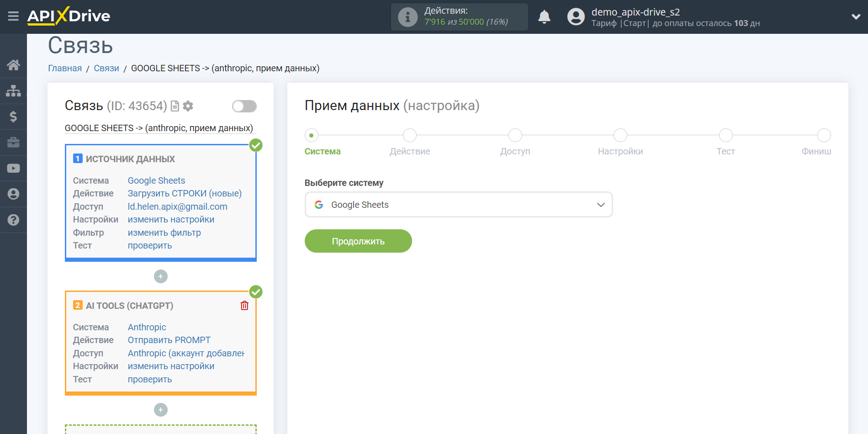868x434 pixels.
Task: Select the Тест step
Action: (x=726, y=135)
